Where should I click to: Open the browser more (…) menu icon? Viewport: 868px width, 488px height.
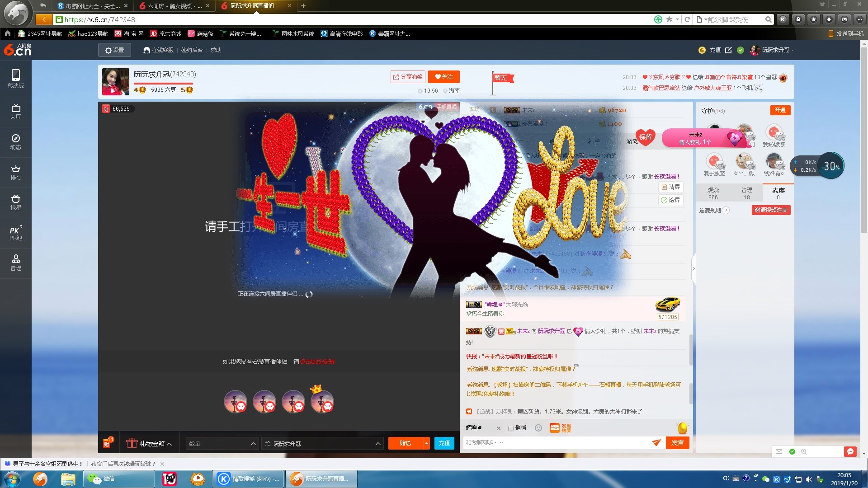[859, 19]
